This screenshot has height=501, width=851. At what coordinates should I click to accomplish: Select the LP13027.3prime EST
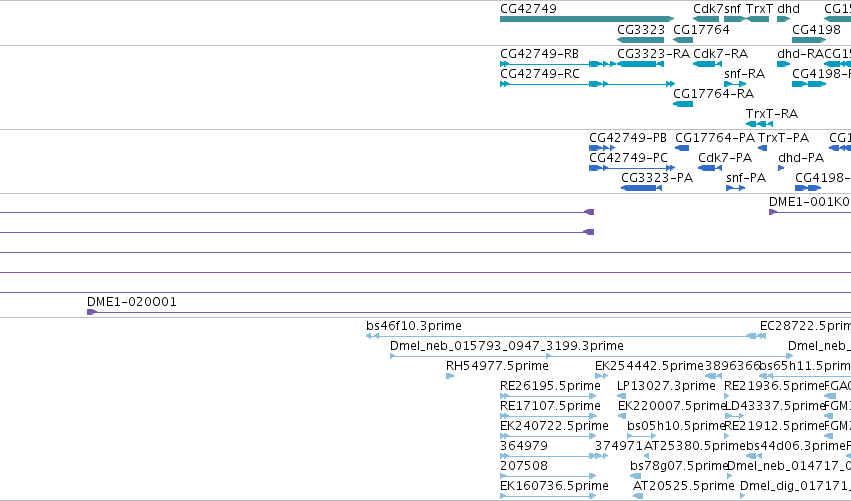[621, 396]
